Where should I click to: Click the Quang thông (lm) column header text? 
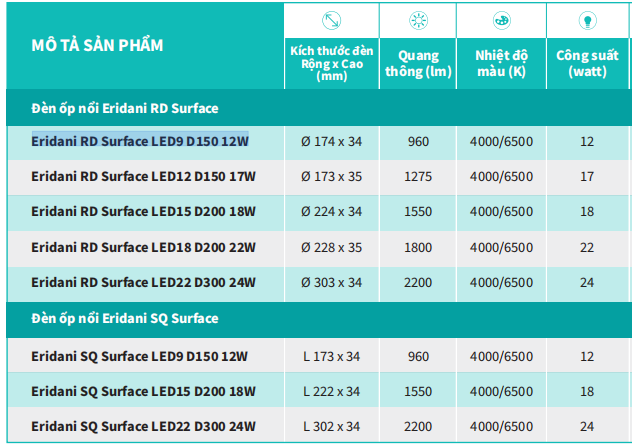[x=418, y=63]
